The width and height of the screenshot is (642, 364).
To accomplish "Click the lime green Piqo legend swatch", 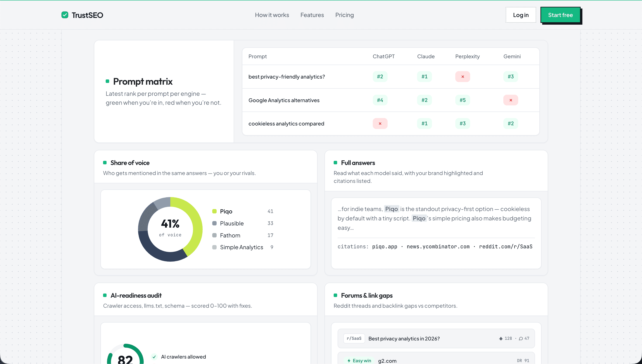I will 214,211.
